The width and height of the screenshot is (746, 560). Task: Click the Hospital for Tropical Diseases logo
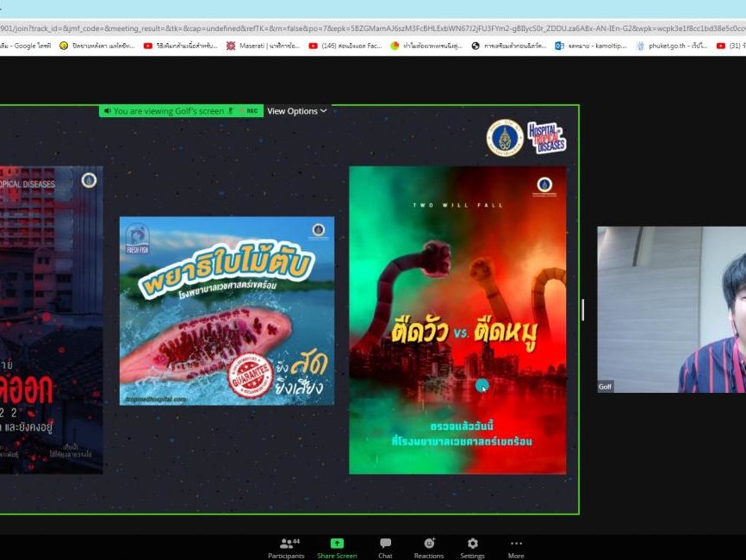point(547,137)
